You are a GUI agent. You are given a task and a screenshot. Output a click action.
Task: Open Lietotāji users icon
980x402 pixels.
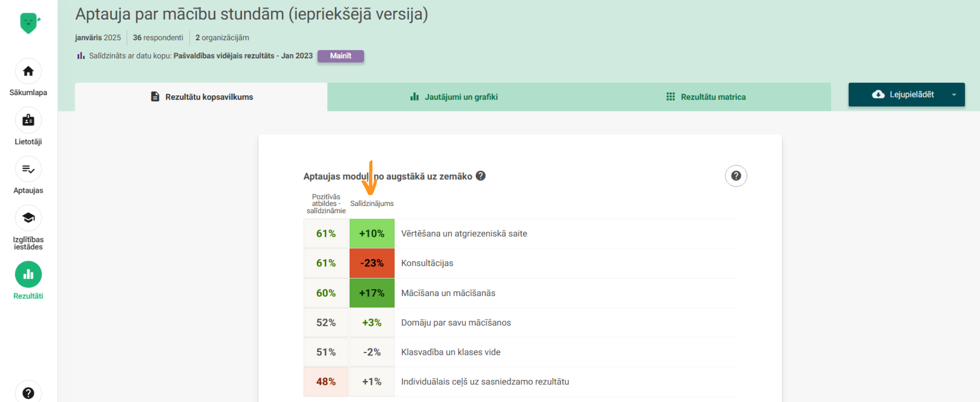[x=28, y=120]
